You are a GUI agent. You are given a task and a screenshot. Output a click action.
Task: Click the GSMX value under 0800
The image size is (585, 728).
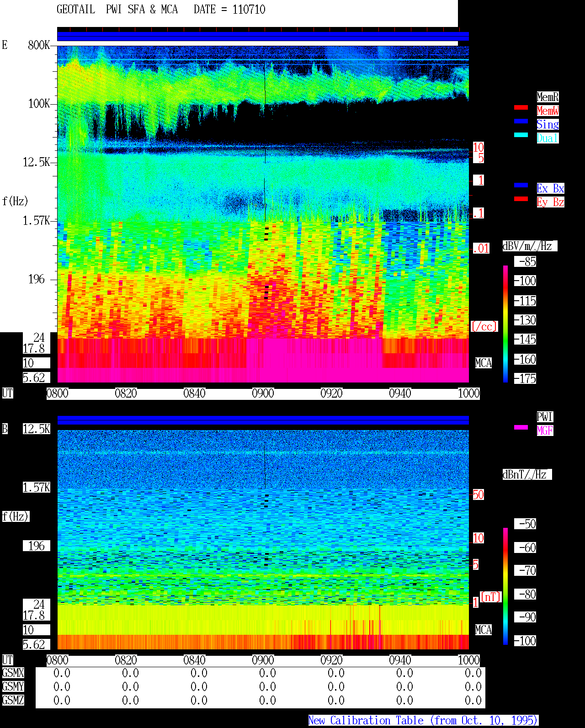[x=62, y=673]
